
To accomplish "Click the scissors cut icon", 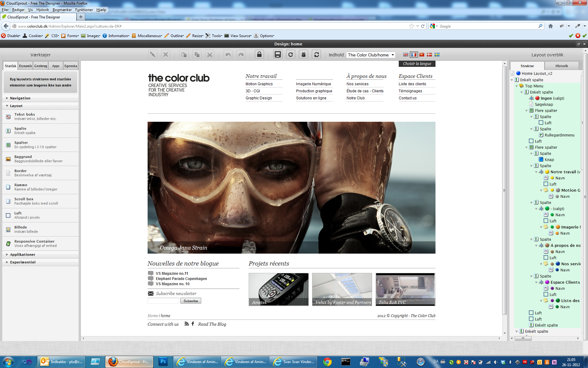I will coord(210,55).
